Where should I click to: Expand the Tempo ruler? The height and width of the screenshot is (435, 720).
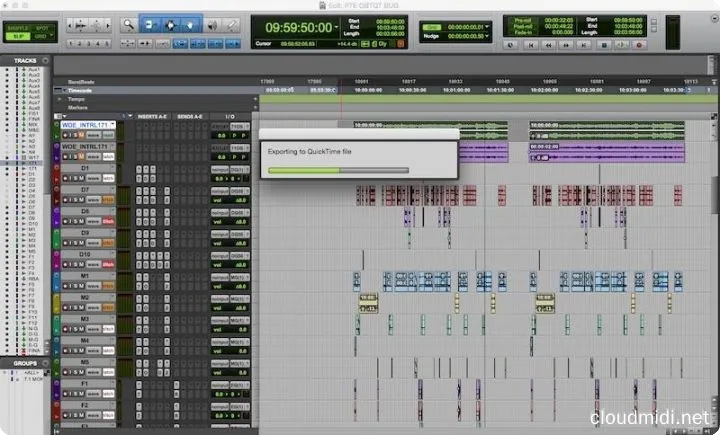[59, 99]
